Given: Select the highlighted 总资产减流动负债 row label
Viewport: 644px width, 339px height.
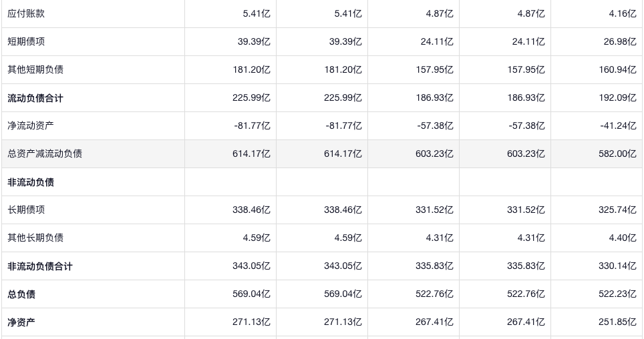Looking at the screenshot, I should (45, 153).
